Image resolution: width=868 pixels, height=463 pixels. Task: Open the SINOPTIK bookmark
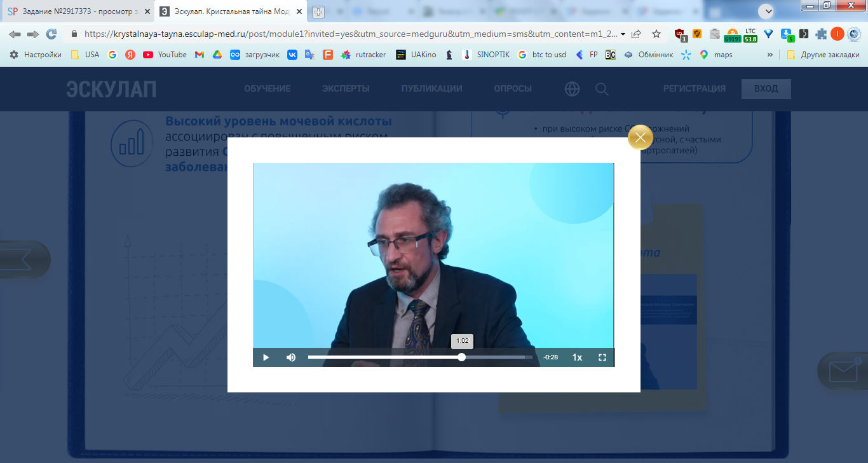[485, 55]
